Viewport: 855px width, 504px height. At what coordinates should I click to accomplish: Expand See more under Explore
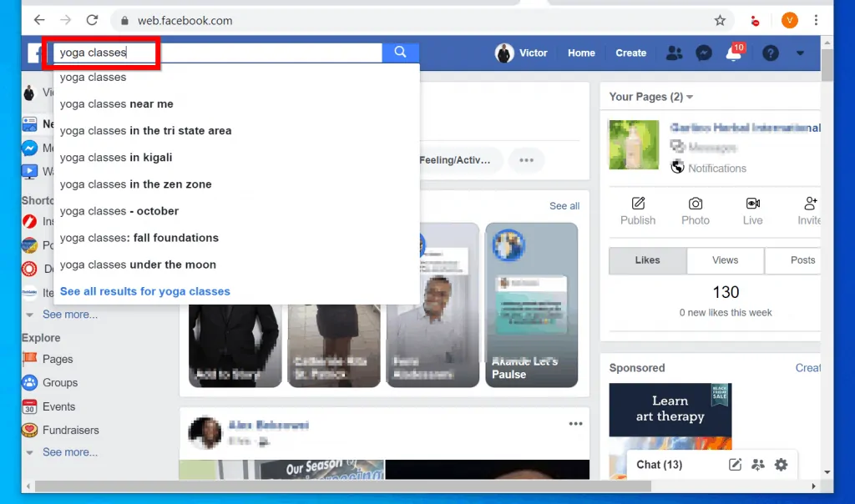70,451
